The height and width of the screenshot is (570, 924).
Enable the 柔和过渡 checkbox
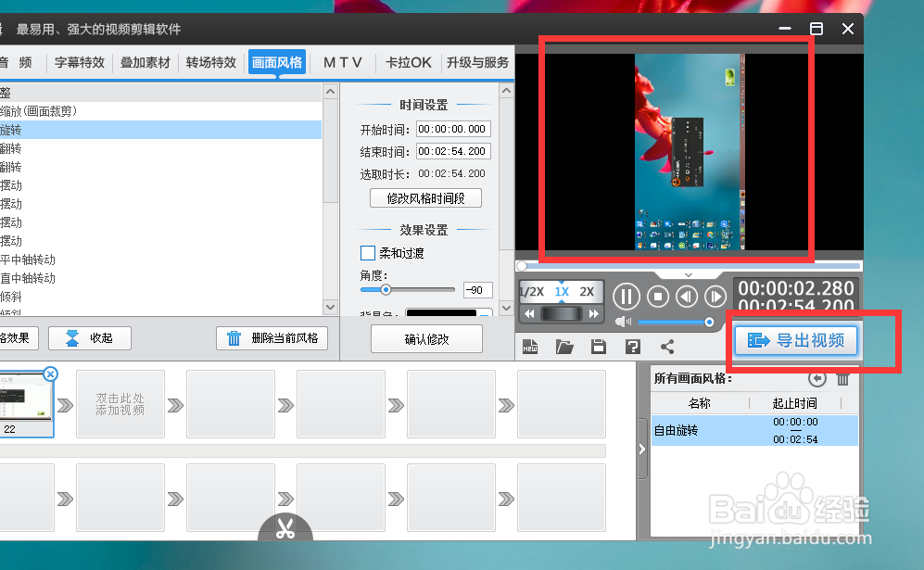coord(368,253)
